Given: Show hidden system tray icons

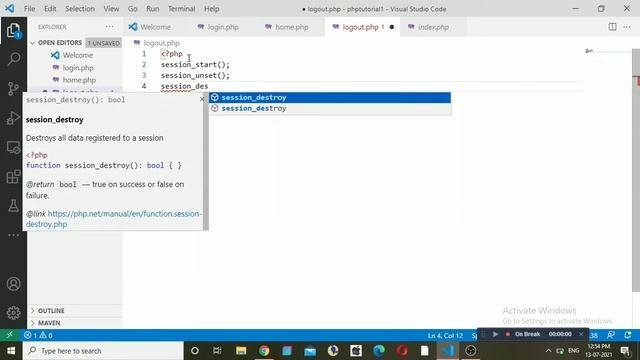Looking at the screenshot, I should point(548,351).
